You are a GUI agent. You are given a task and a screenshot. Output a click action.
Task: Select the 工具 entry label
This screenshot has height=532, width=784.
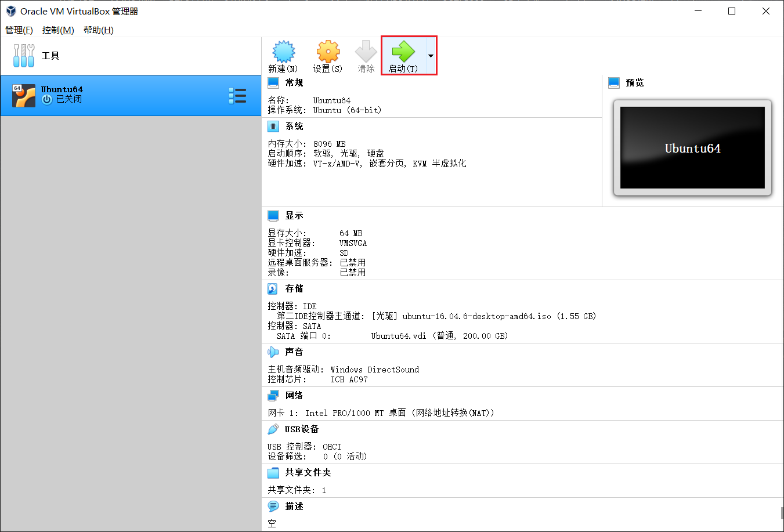[50, 56]
